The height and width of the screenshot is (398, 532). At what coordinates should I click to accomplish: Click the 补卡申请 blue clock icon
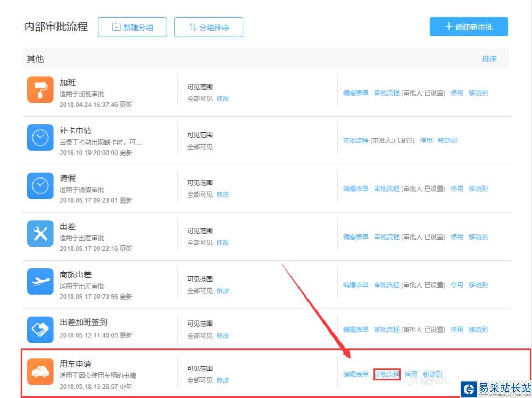point(40,138)
